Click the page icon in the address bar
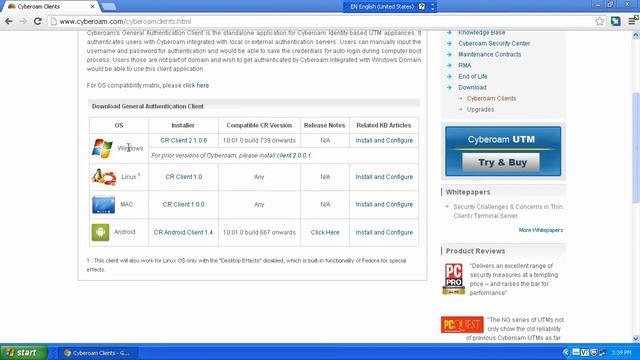This screenshot has height=360, width=640. [53, 21]
